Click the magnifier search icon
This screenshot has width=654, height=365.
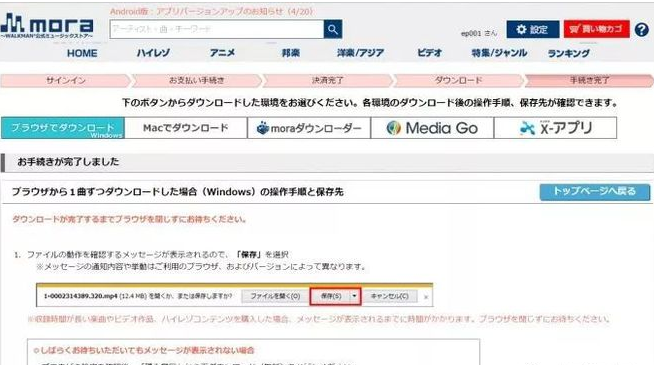tap(333, 29)
